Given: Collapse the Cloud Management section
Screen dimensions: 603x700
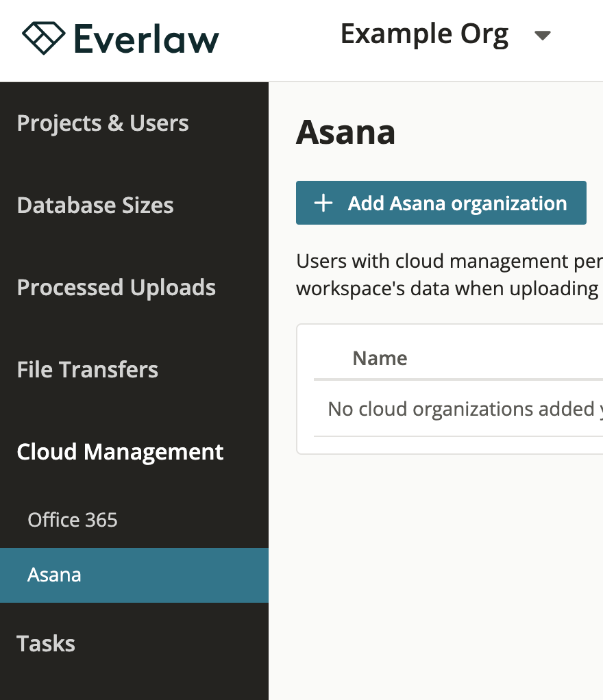Looking at the screenshot, I should point(120,452).
